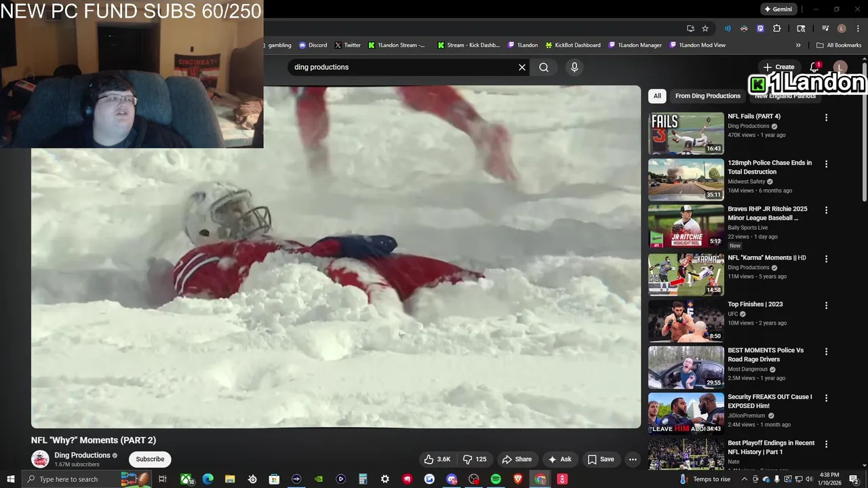Open the Chrome extensions puzzle icon
Viewport: 868px width, 488px height.
click(x=777, y=28)
